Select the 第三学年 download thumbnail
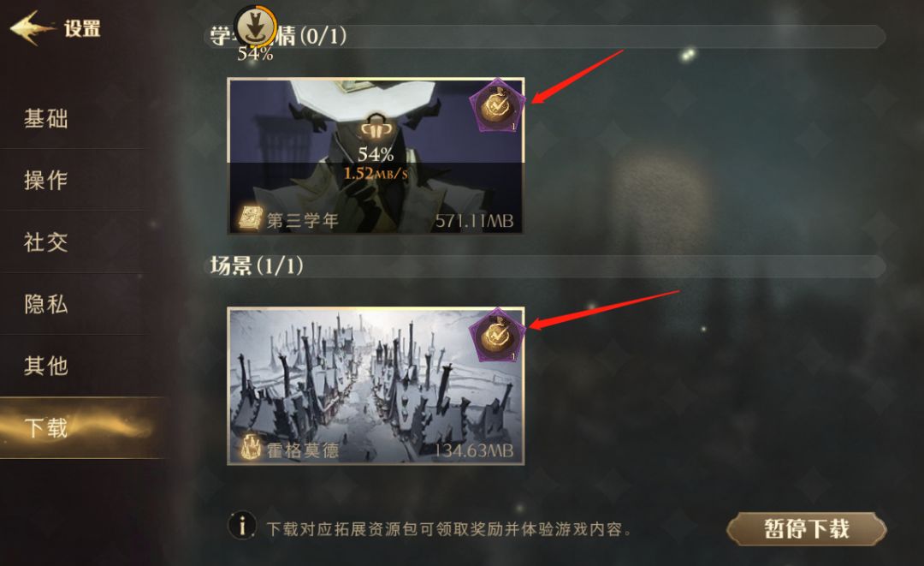Image resolution: width=924 pixels, height=566 pixels. click(x=376, y=156)
